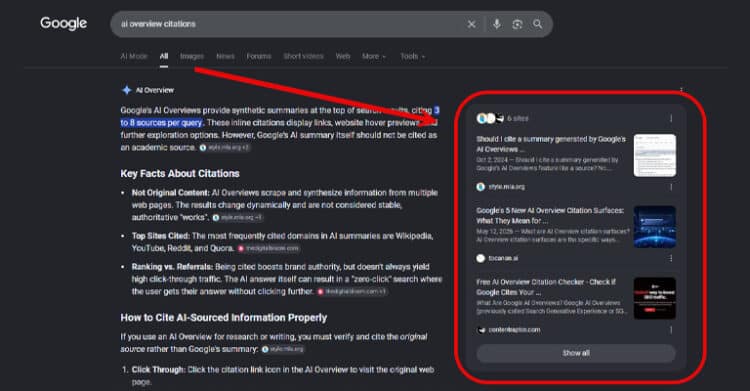
Task: Open the contentraptor.com result three-dot menu
Action: coord(671,330)
